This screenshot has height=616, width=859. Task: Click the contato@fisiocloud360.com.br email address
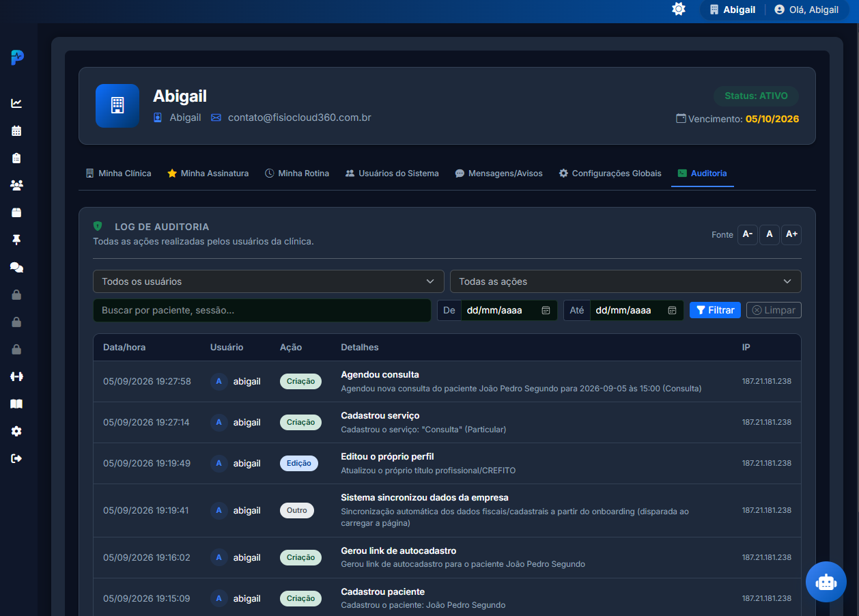click(300, 117)
